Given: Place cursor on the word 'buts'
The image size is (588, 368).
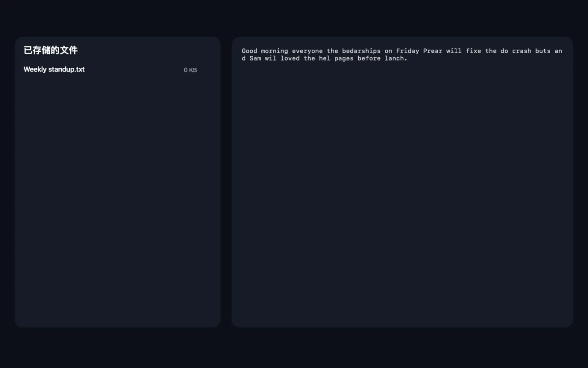Looking at the screenshot, I should (x=543, y=51).
